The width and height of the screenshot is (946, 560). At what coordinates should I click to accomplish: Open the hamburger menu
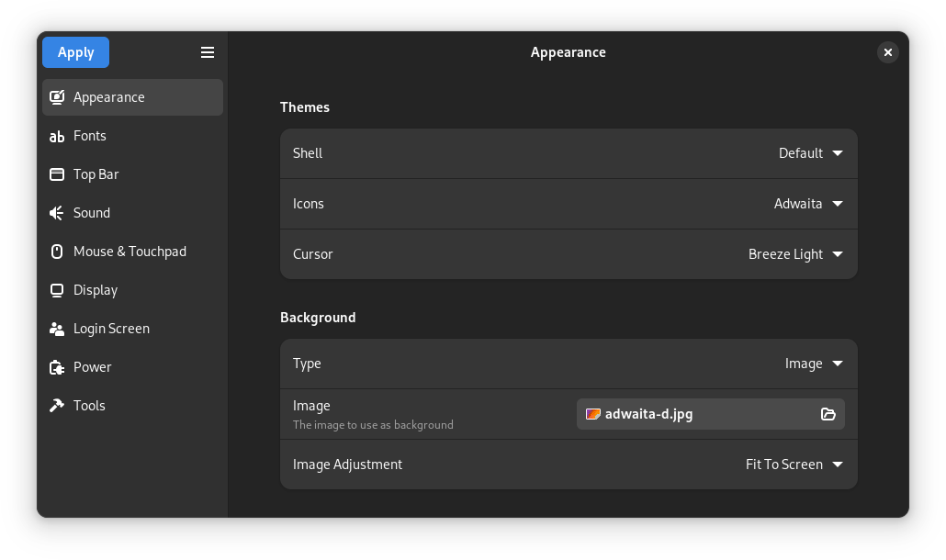[x=208, y=52]
